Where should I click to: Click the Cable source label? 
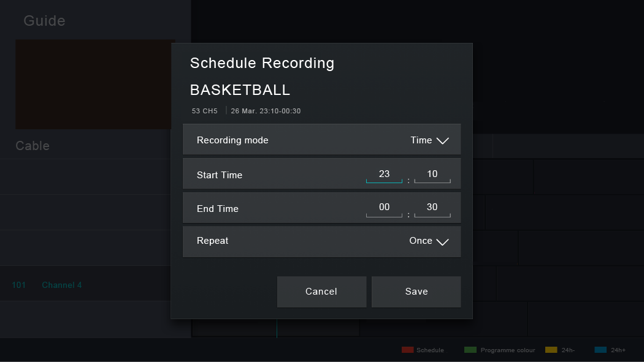tap(33, 146)
